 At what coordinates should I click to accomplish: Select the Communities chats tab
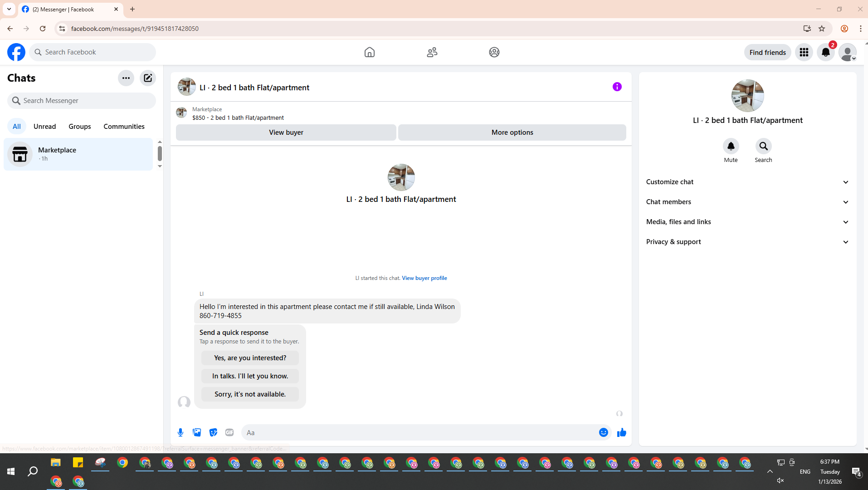click(x=124, y=127)
